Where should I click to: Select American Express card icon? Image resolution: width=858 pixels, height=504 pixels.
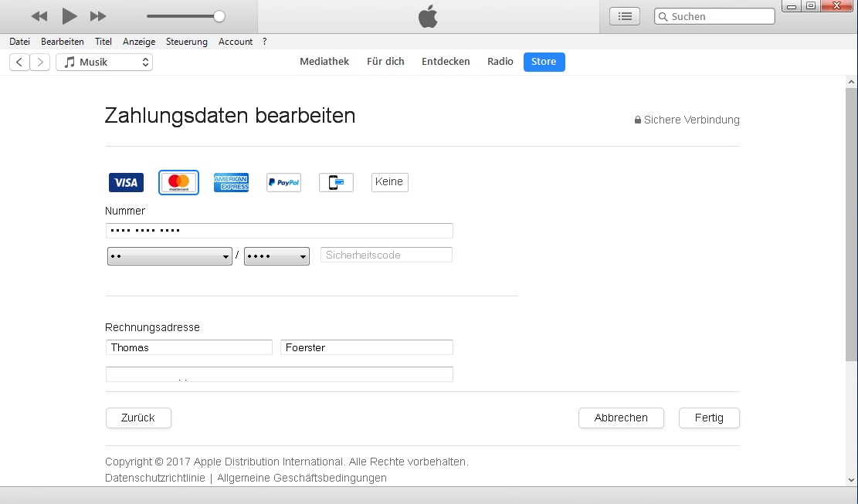[x=231, y=183]
